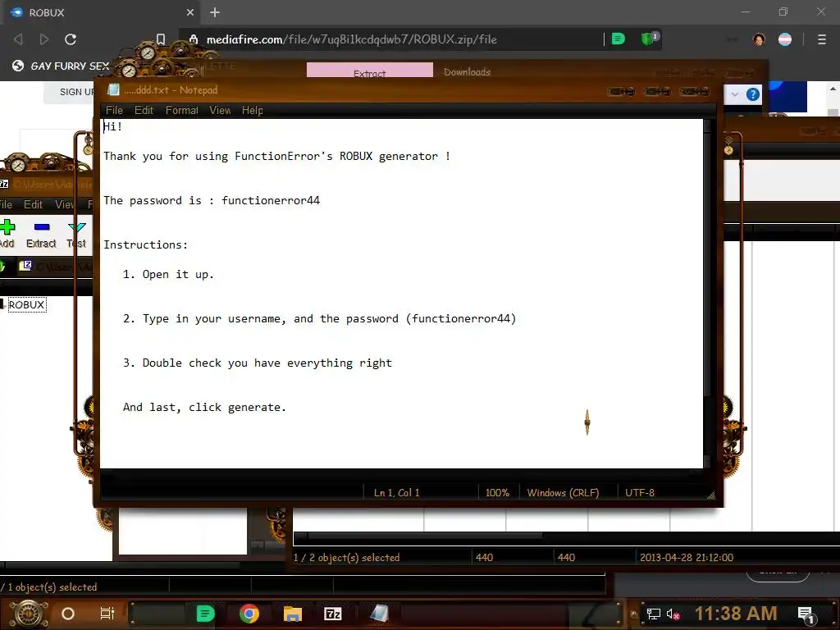Image resolution: width=840 pixels, height=630 pixels.
Task: Click the 11:38 AM clock
Action: [736, 614]
